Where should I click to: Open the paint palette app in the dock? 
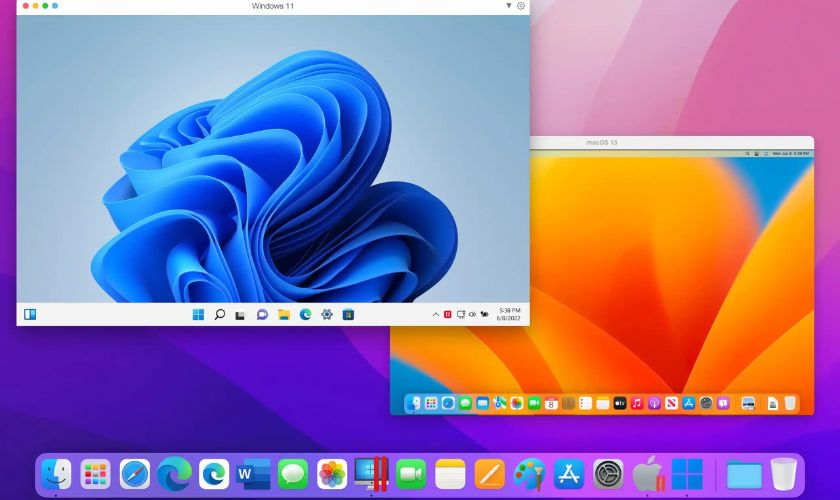(529, 474)
